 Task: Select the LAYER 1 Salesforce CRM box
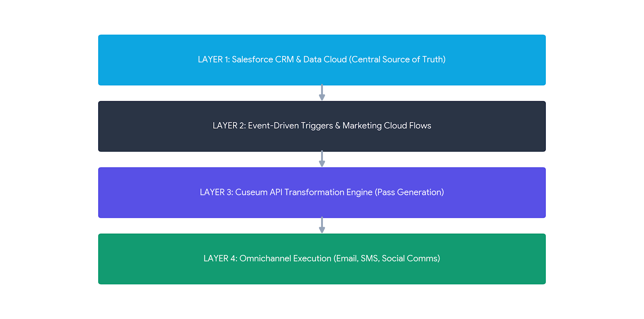(322, 60)
